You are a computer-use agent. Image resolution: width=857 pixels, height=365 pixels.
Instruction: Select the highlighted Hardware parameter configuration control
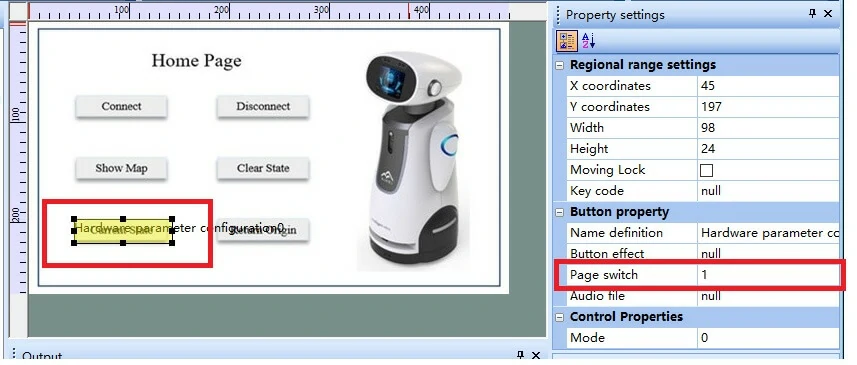[x=123, y=231]
